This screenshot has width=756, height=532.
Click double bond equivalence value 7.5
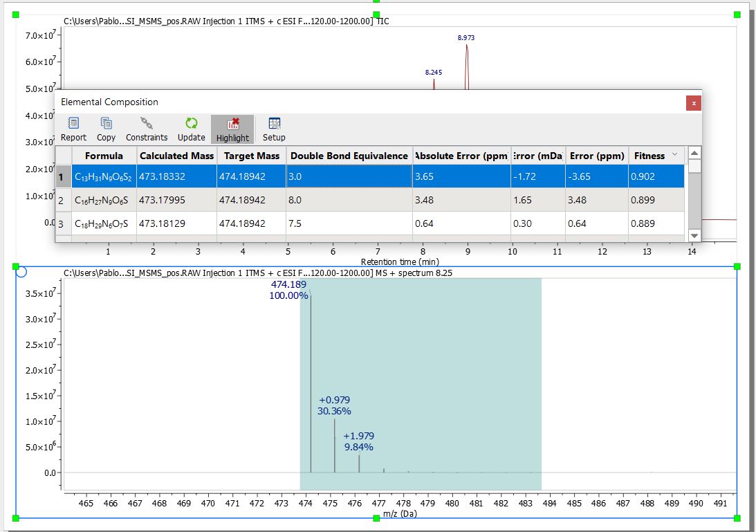(x=295, y=223)
